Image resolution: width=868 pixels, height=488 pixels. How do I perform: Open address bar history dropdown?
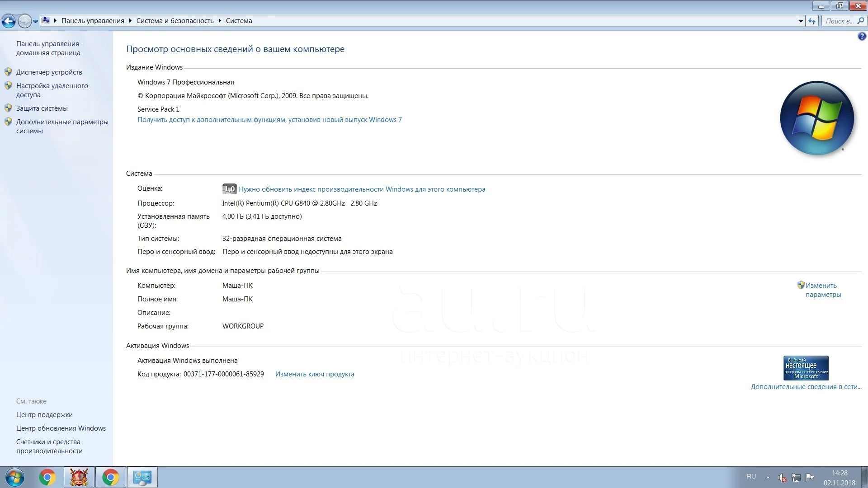[801, 21]
